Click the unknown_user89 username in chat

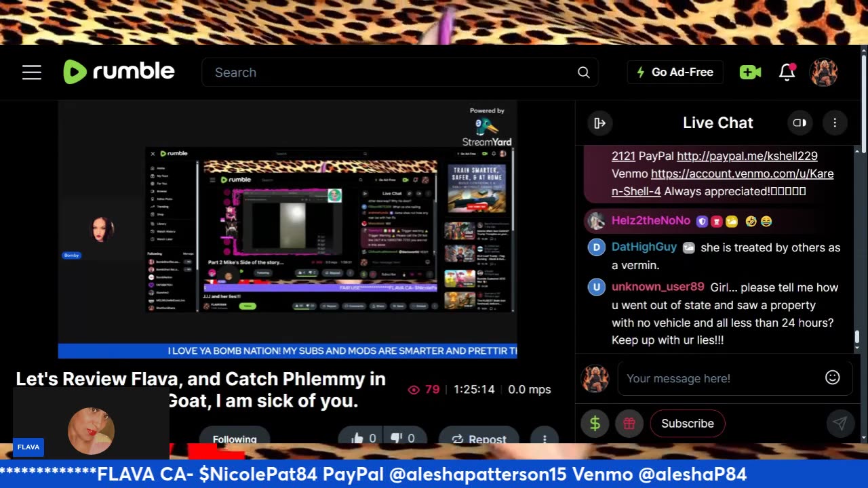pyautogui.click(x=658, y=287)
